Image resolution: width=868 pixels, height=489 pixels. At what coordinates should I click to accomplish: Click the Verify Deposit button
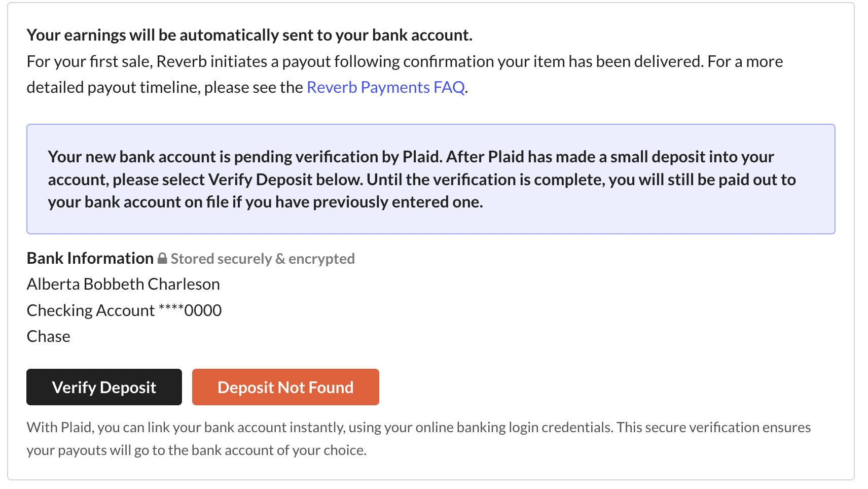point(104,387)
